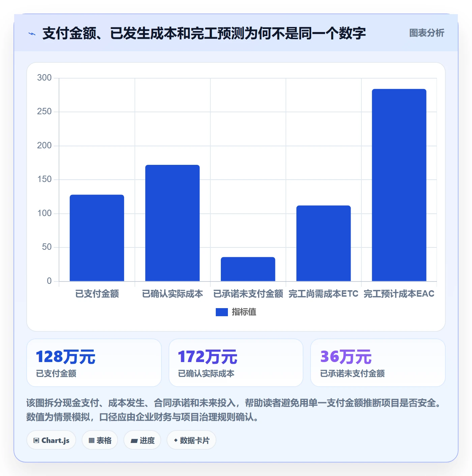Click the chart title heading text
This screenshot has width=472, height=476.
coord(204,33)
